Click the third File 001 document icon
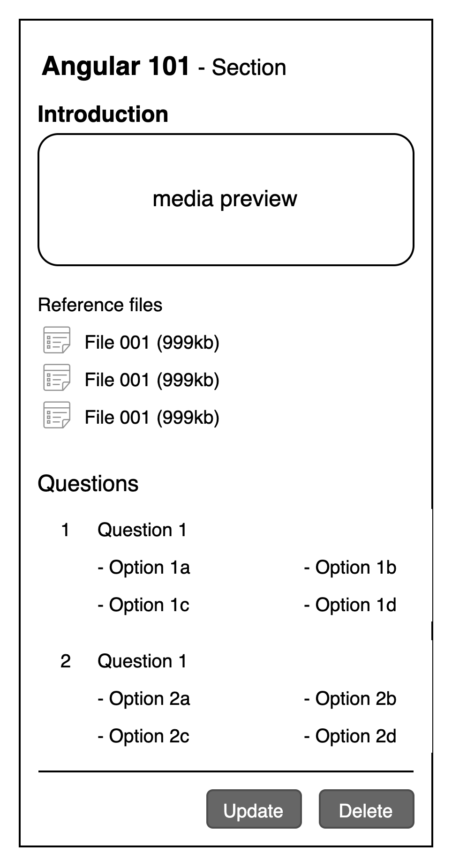This screenshot has width=452, height=868. click(x=56, y=416)
